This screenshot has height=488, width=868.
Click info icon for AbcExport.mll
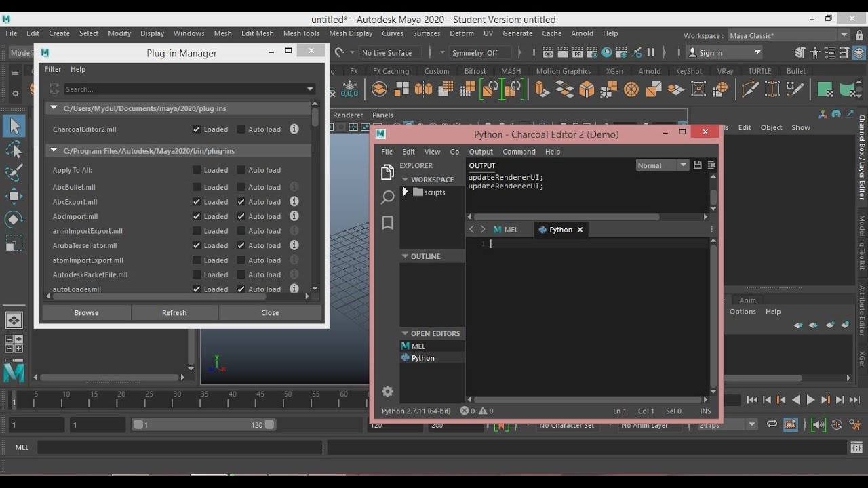pyautogui.click(x=294, y=201)
